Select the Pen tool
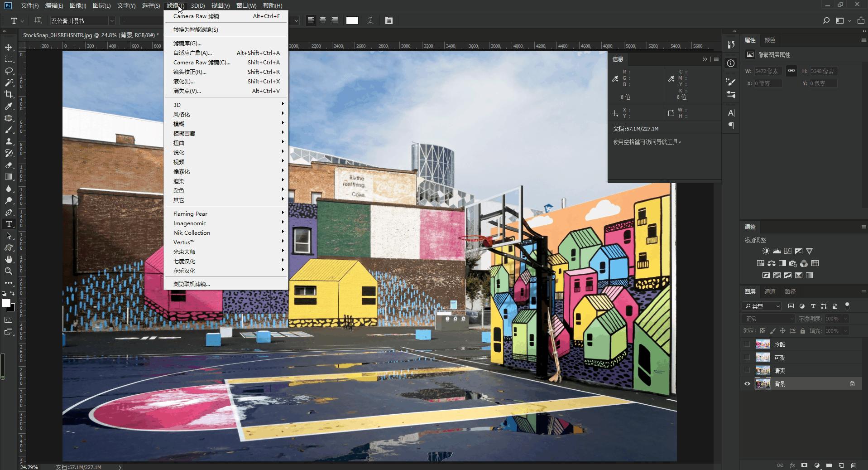Screen dimensions: 868x470 click(x=9, y=212)
